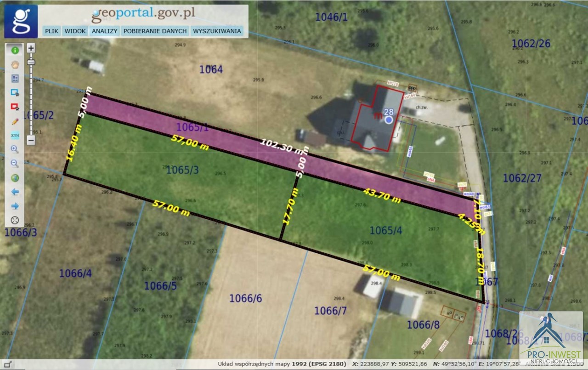Select the hand pan tool
Image resolution: width=588 pixels, height=370 pixels.
tap(15, 64)
